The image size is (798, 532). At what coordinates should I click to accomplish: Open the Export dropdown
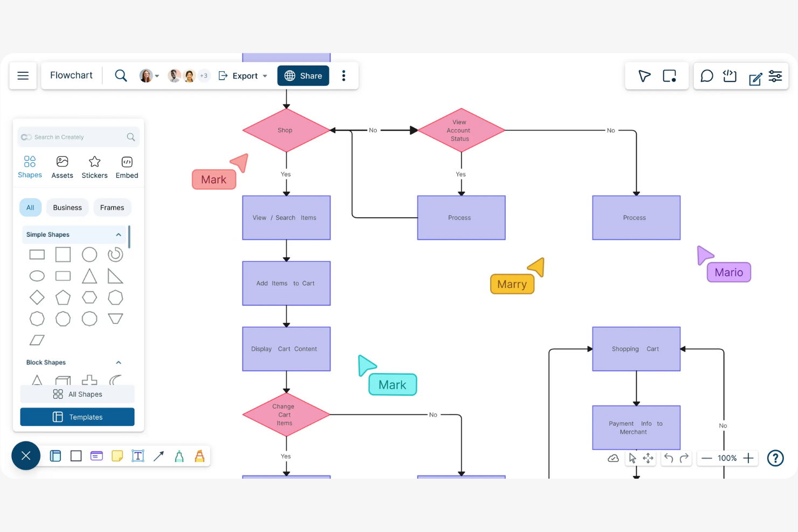tap(243, 76)
